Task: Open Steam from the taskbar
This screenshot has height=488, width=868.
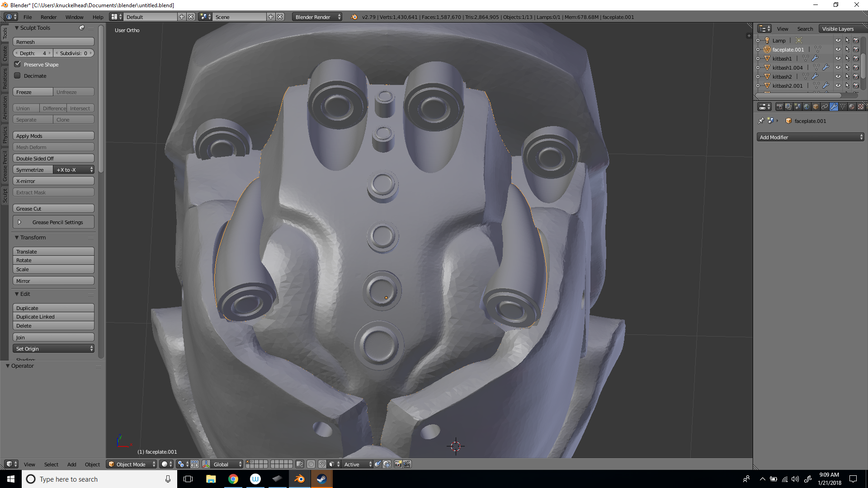Action: pos(321,479)
